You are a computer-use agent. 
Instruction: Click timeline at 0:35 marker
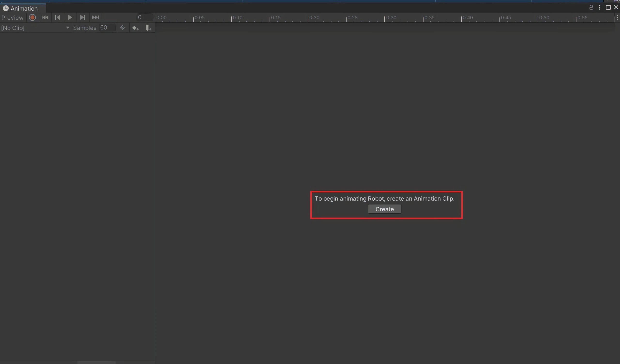429,18
